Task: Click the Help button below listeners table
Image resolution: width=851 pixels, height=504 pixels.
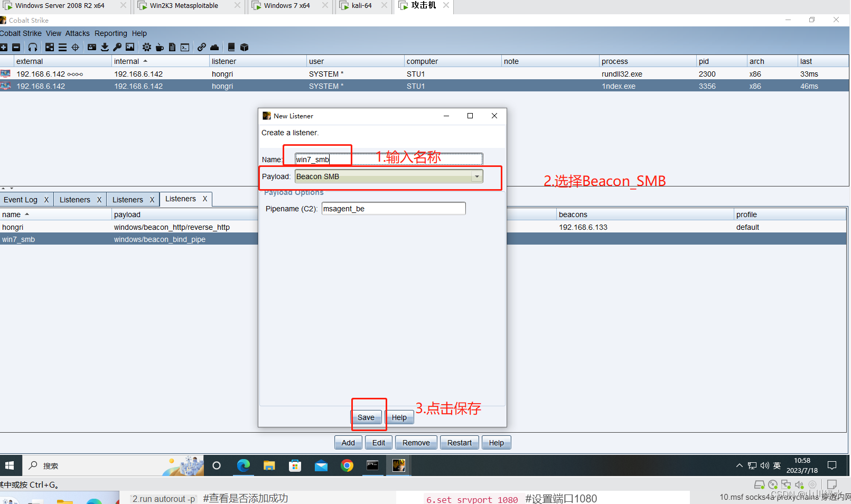Action: 497,443
